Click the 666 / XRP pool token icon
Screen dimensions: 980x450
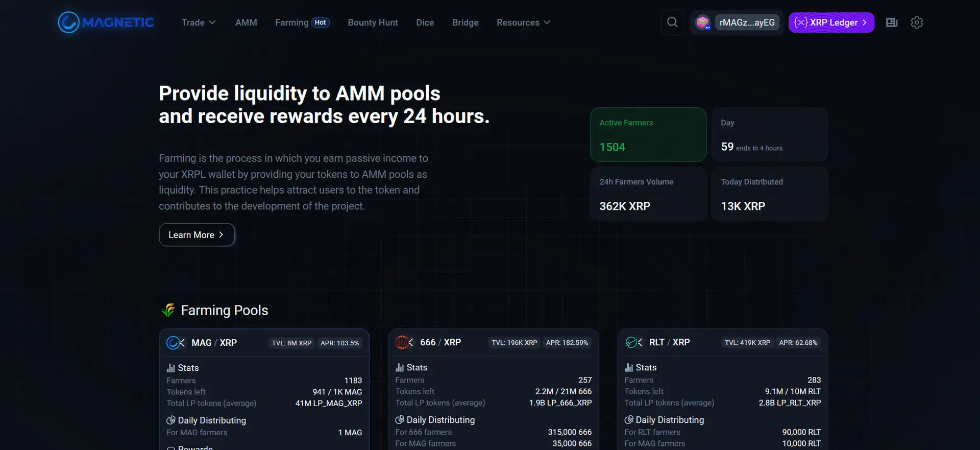coord(404,342)
